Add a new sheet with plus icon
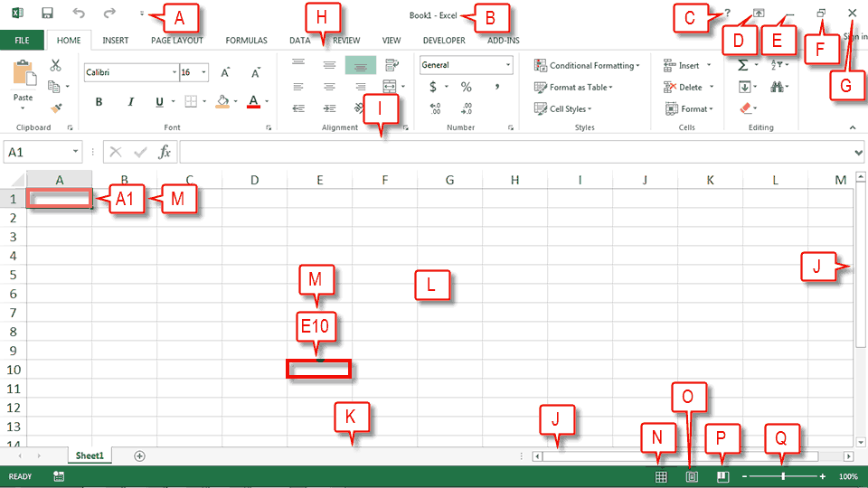 coord(139,455)
